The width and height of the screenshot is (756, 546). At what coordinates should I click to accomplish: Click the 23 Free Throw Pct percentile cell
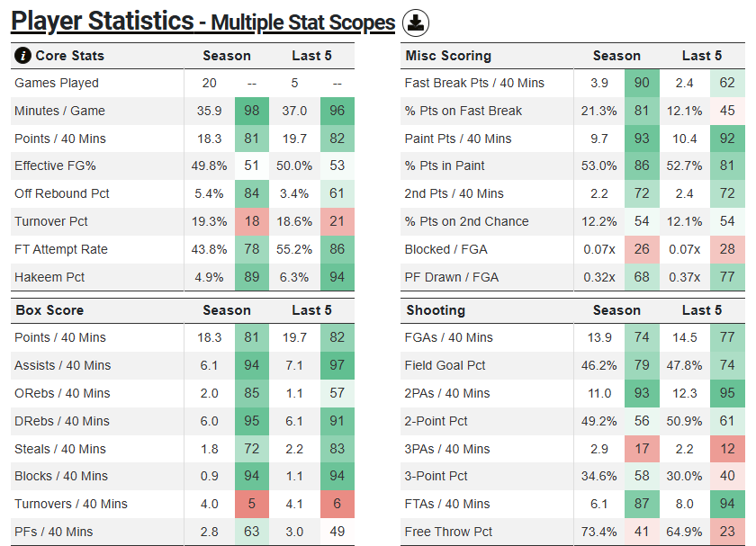pyautogui.click(x=727, y=532)
